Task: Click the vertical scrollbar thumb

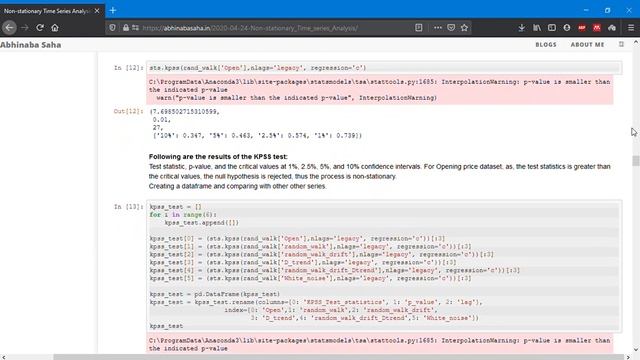Action: [636, 160]
